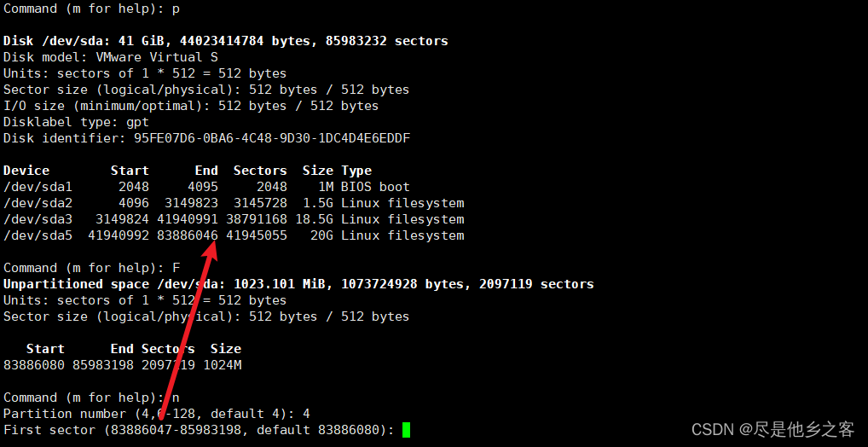Click the sda5 start sector 41940992
Viewport: 868px width, 447px height.
tap(119, 235)
